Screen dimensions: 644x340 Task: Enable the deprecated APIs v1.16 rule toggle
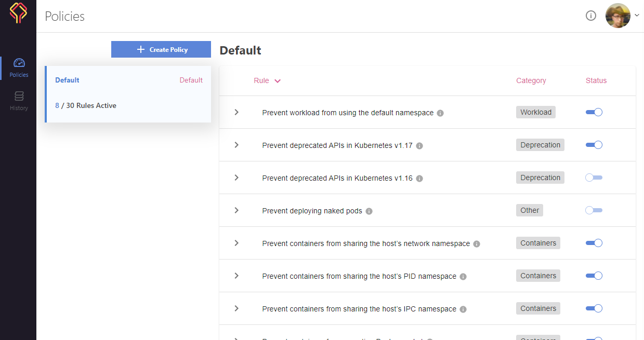click(594, 178)
